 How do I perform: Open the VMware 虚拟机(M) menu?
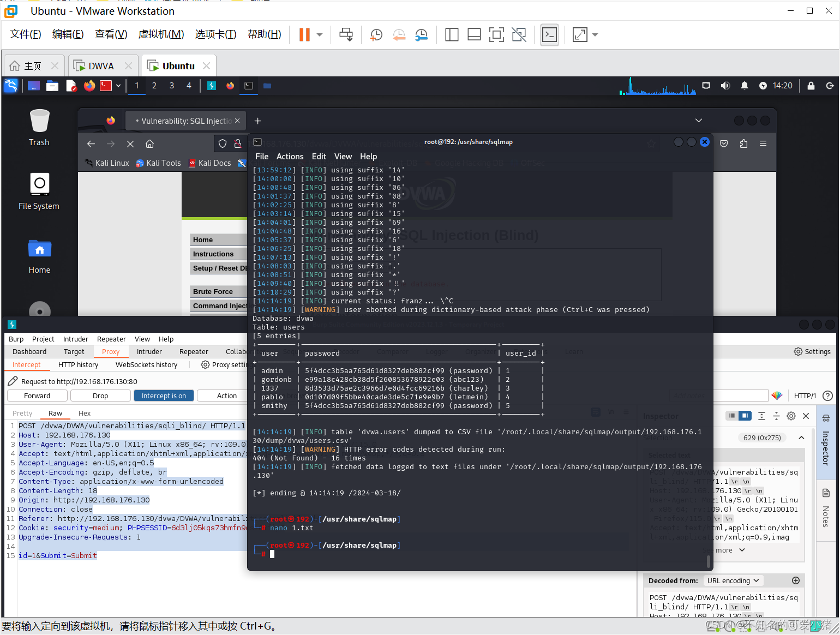point(161,34)
